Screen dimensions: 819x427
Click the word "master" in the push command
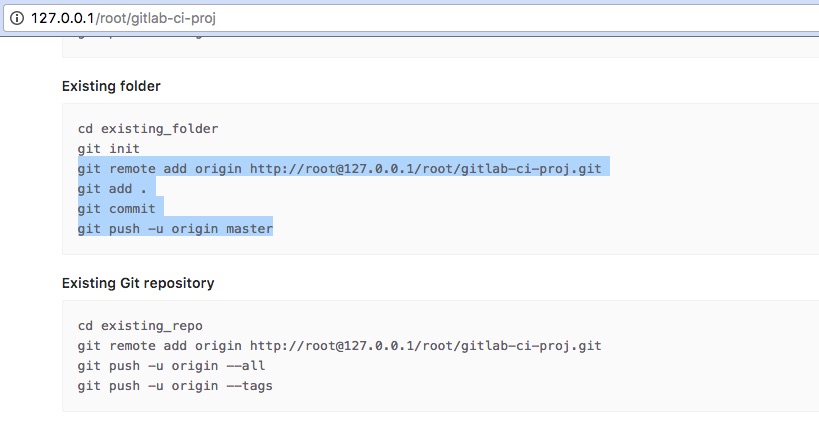coord(249,229)
